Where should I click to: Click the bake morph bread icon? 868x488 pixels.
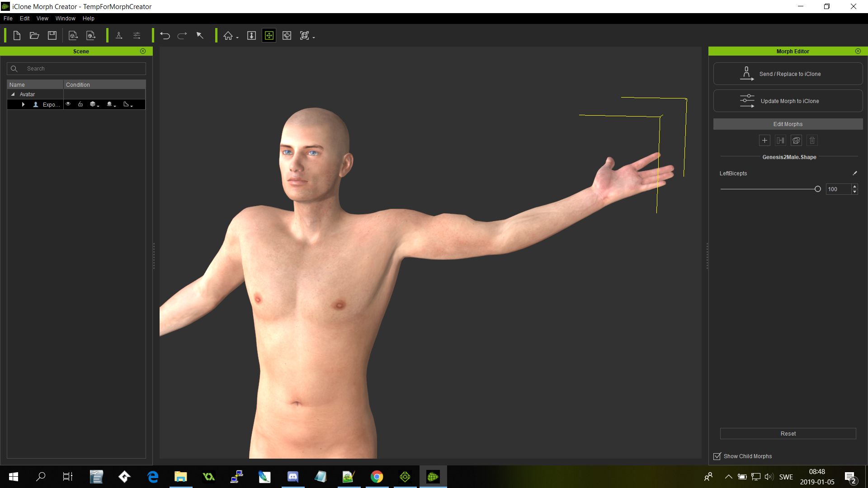(796, 141)
